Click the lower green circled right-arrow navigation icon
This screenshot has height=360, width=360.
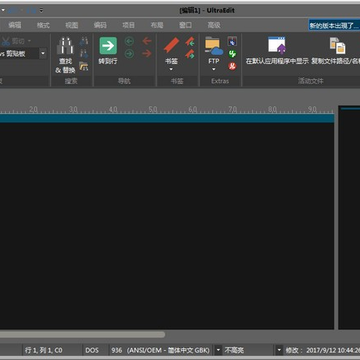click(x=129, y=54)
